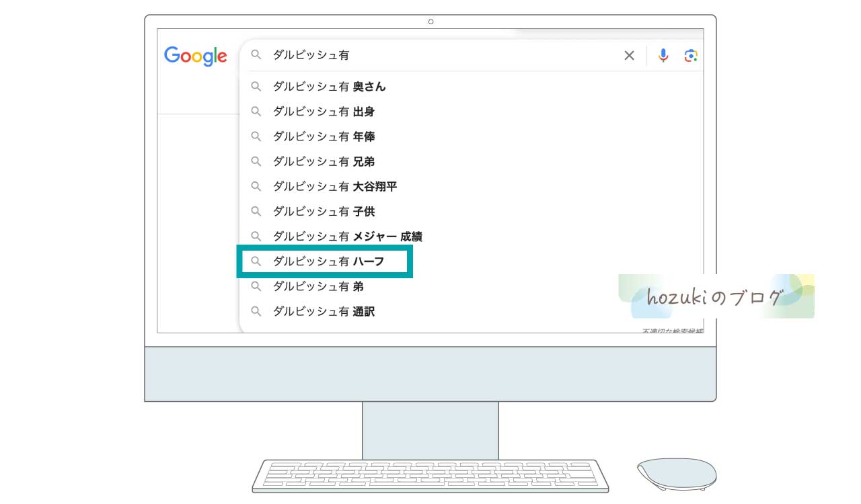861x504 pixels.
Task: Click the Google logo
Action: click(x=196, y=56)
